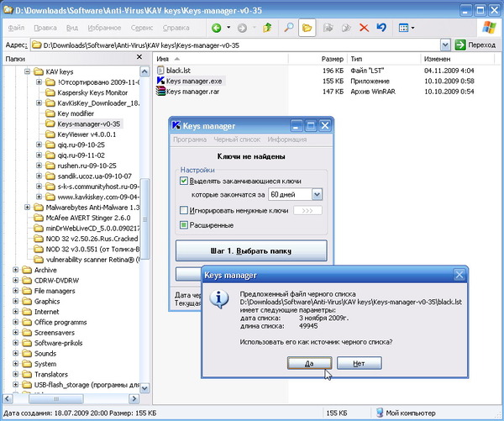This screenshot has height=421, width=504.
Task: Toggle Выделять заканчивающиеся ключи checkbox
Action: pos(183,181)
